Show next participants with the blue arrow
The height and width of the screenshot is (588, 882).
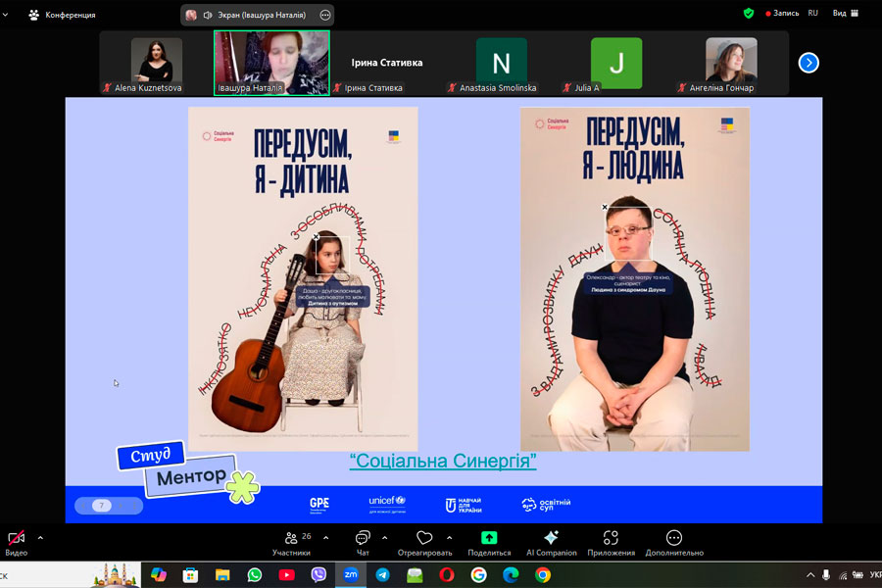coord(808,63)
